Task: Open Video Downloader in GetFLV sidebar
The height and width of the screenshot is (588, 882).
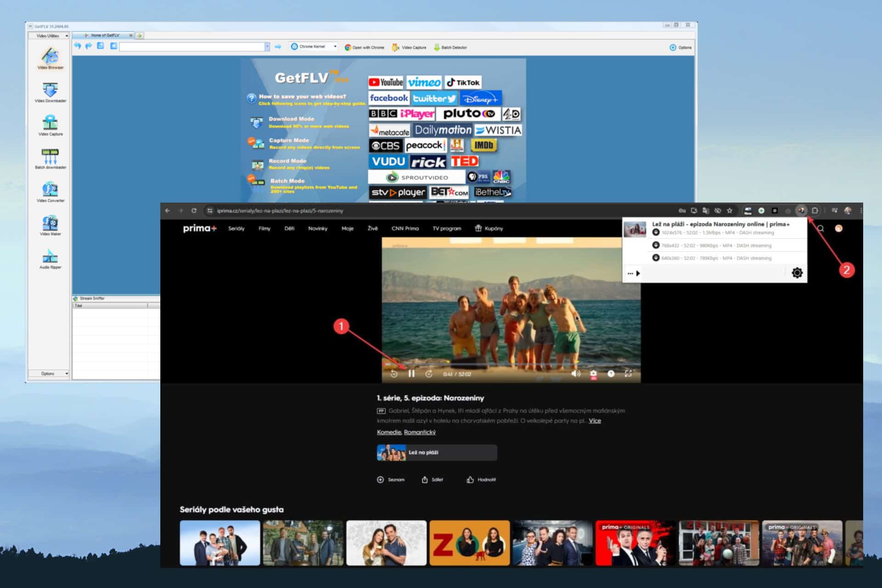Action: pos(51,92)
